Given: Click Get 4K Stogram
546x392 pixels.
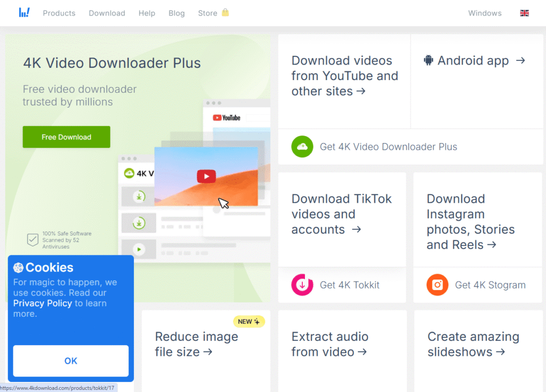Looking at the screenshot, I should (491, 285).
